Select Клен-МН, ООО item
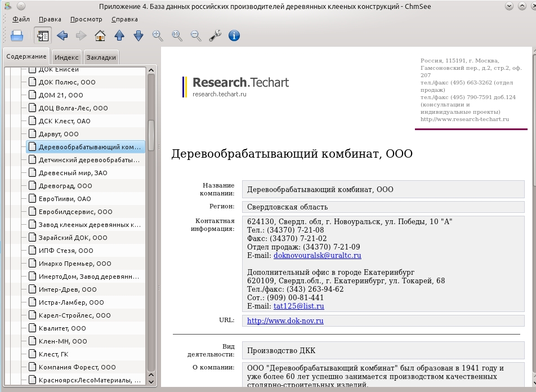The height and width of the screenshot is (392, 536). (x=62, y=341)
